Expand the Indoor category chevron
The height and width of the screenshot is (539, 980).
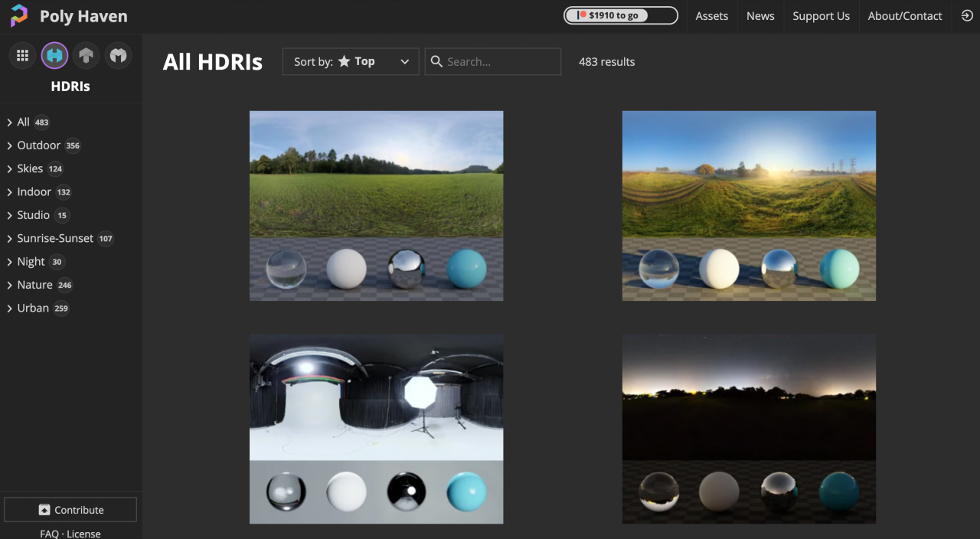[9, 192]
